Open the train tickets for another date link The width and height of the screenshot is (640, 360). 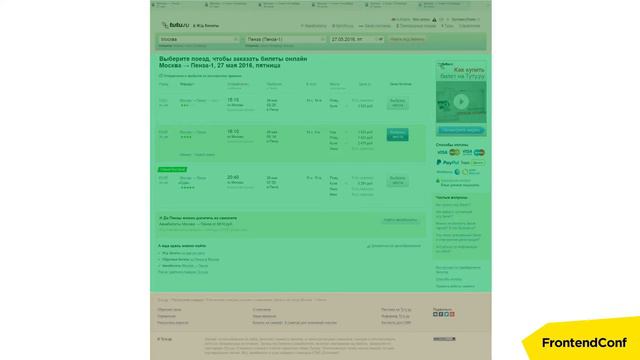(x=183, y=253)
